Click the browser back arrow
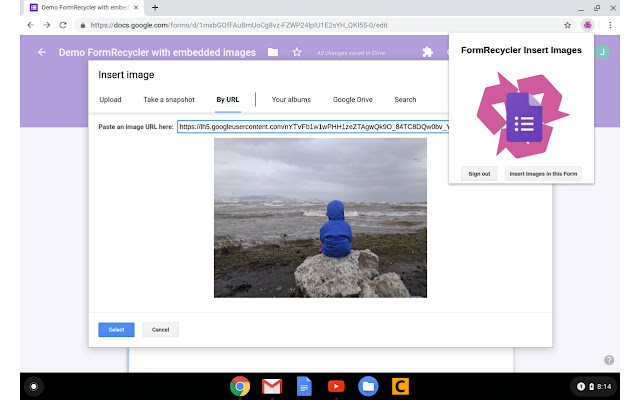Screen dimensions: 640x400 31,25
